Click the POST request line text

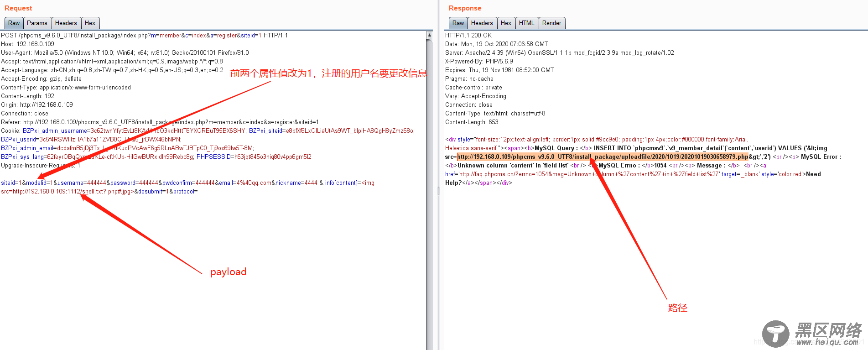144,35
